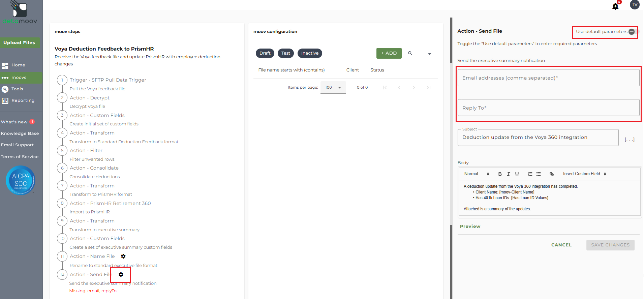This screenshot has height=299, width=644.
Task: Apply underline formatting in body editor
Action: pos(517,174)
